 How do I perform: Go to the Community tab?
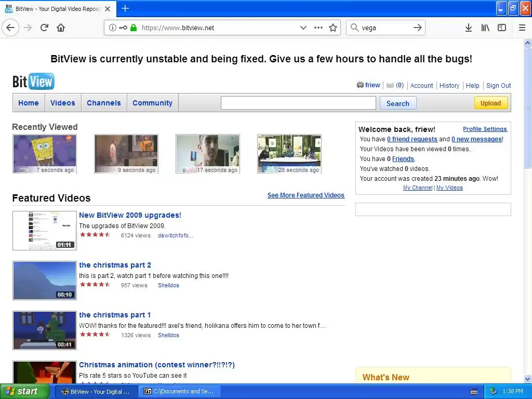pyautogui.click(x=152, y=103)
